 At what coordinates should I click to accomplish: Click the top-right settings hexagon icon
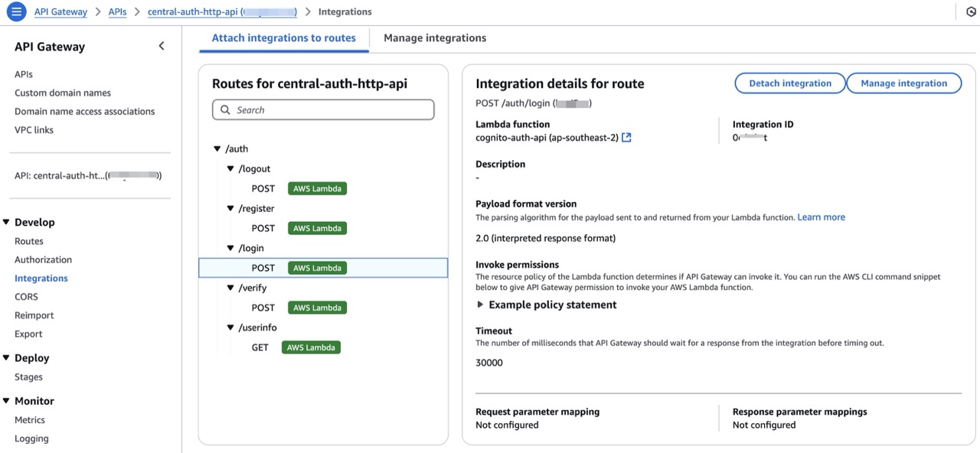pos(972,12)
